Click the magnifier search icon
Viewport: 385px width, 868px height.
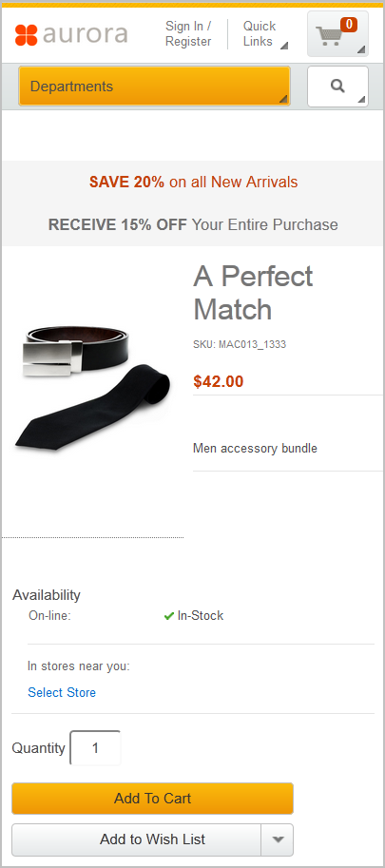(337, 86)
